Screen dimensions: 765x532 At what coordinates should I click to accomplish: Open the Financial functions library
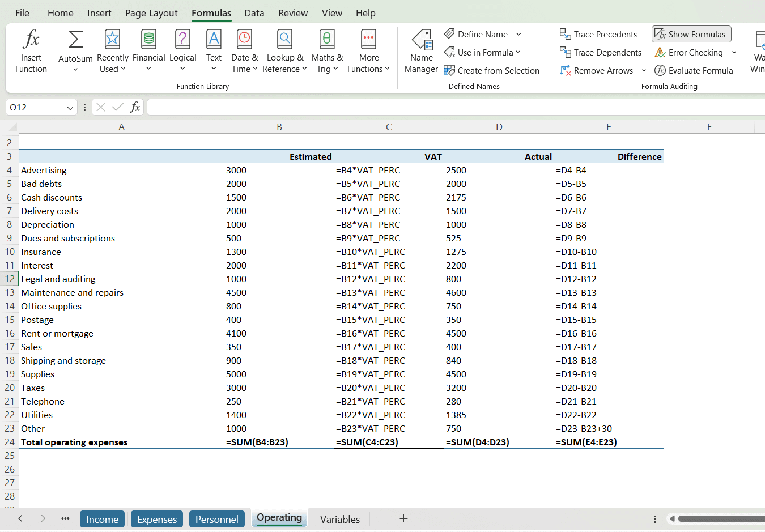[148, 52]
